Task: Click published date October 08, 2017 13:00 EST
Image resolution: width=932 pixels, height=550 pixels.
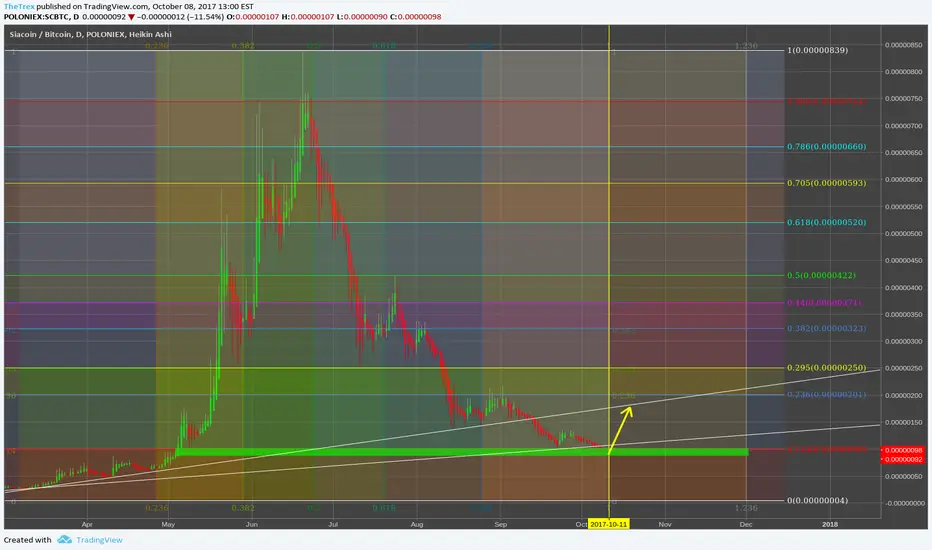Action: tap(203, 7)
